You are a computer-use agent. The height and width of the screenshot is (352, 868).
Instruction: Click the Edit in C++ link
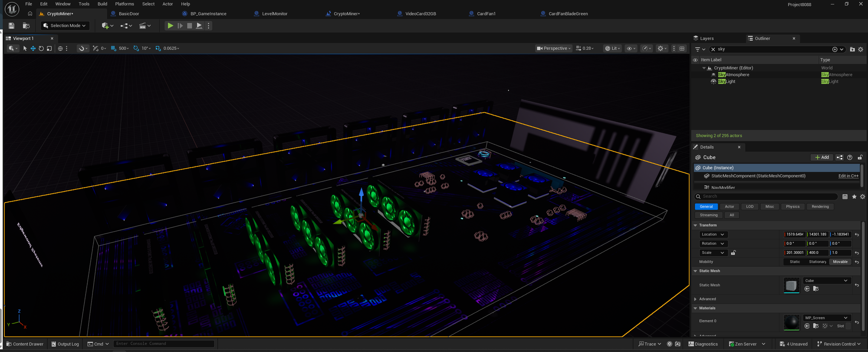point(848,176)
